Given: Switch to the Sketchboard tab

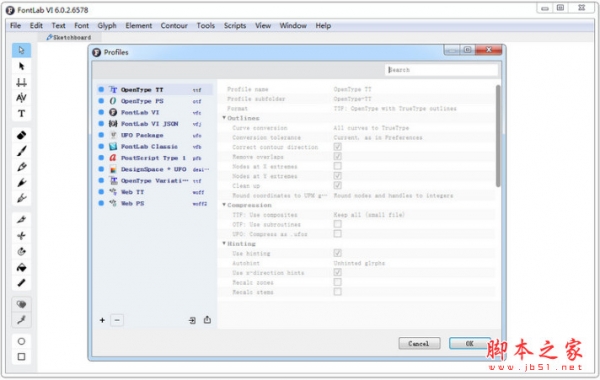Looking at the screenshot, I should pos(69,38).
